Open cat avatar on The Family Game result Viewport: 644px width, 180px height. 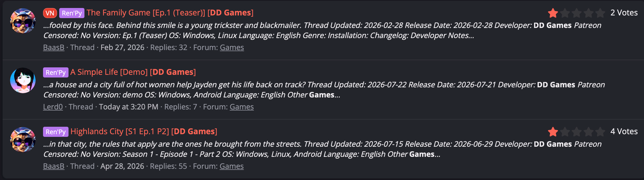click(23, 21)
